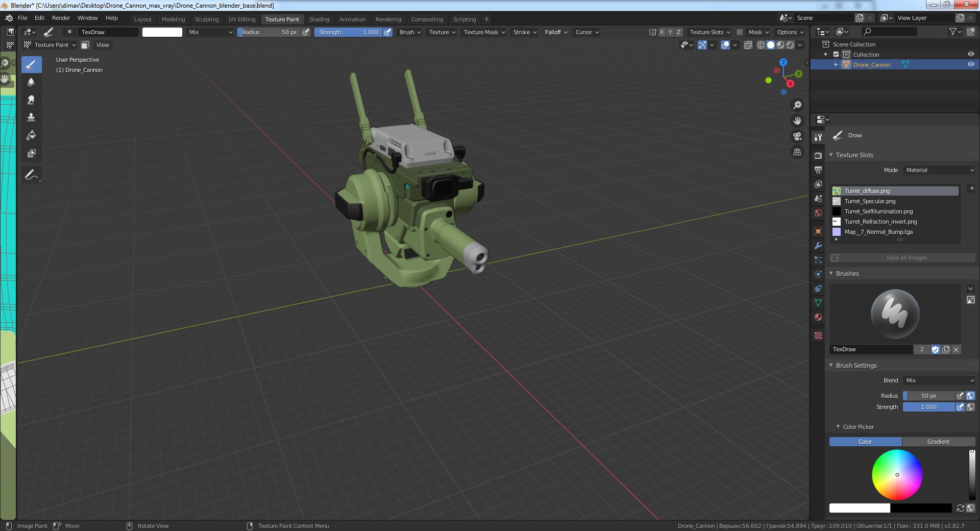Open the Help menu
The image size is (980, 531).
click(111, 18)
